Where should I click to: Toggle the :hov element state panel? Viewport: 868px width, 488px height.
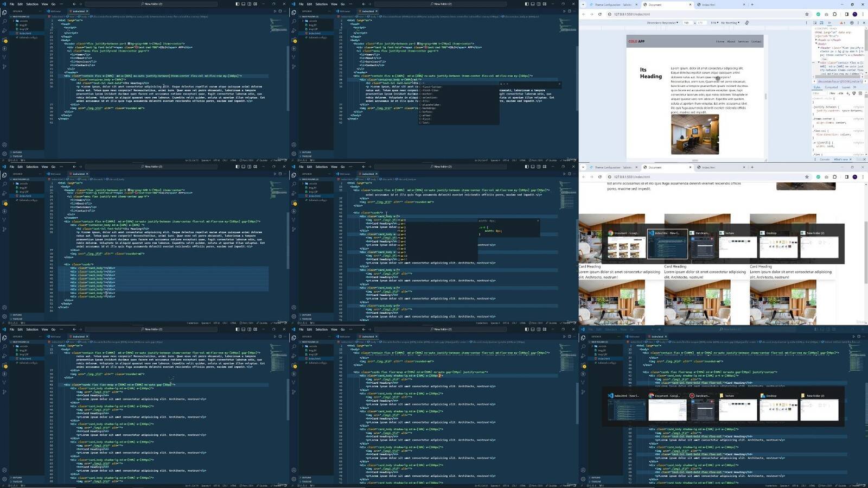[x=833, y=93]
